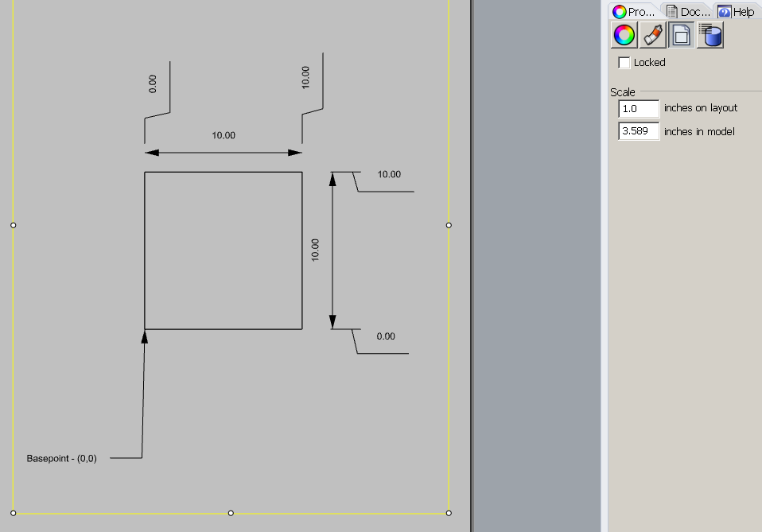Select the vertical 10.00 dimension beside the square

pos(315,250)
